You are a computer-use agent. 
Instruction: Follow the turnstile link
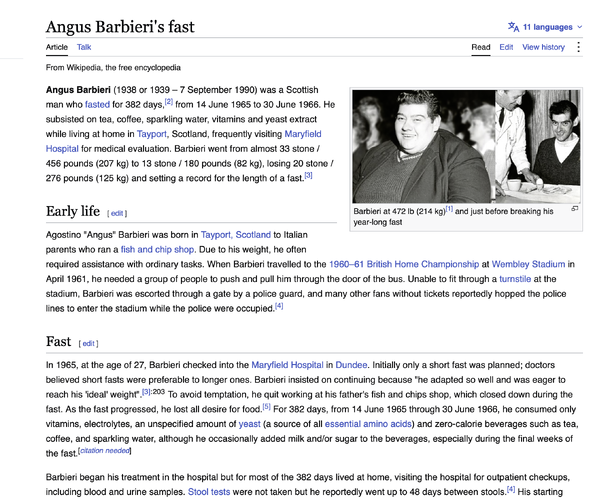click(515, 279)
